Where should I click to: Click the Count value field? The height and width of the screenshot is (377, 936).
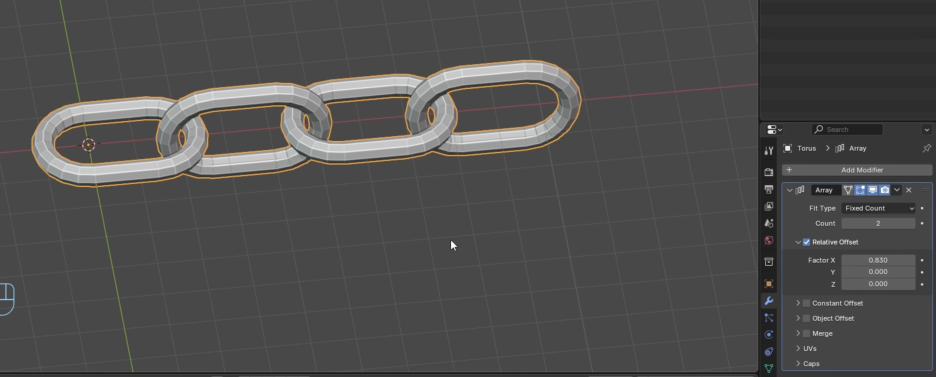(x=878, y=223)
